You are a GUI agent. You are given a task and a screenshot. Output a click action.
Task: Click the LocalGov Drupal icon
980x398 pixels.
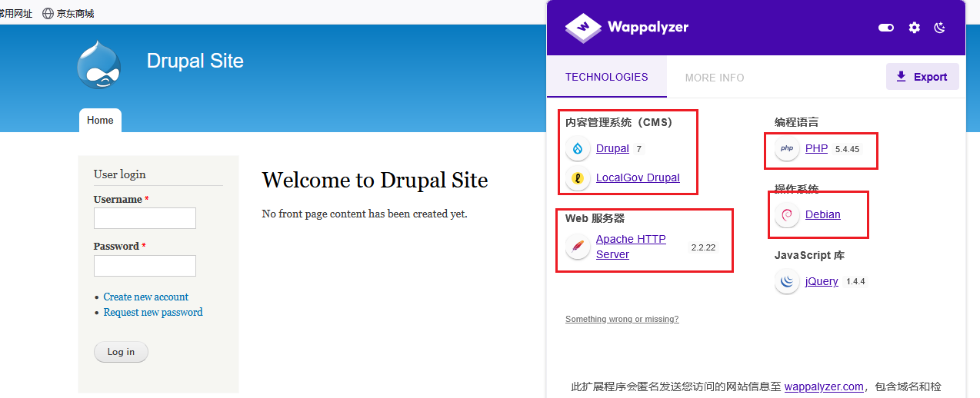578,177
